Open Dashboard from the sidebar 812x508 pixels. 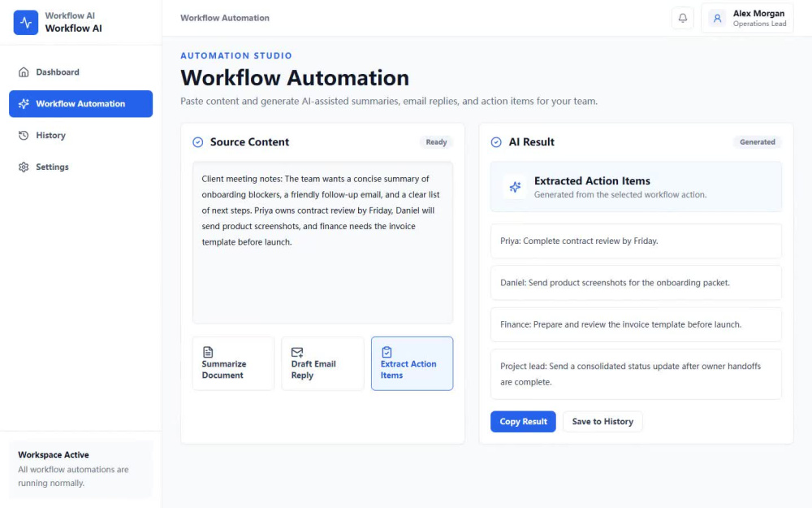pyautogui.click(x=80, y=72)
